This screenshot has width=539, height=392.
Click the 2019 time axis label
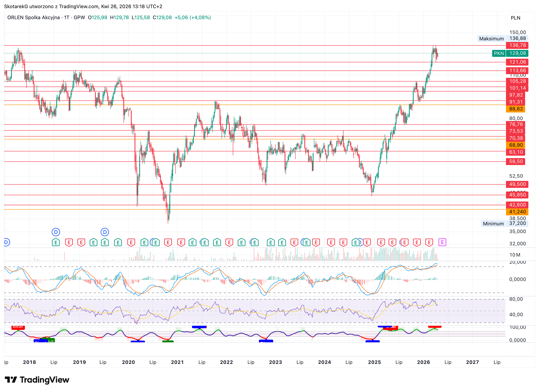point(79,362)
